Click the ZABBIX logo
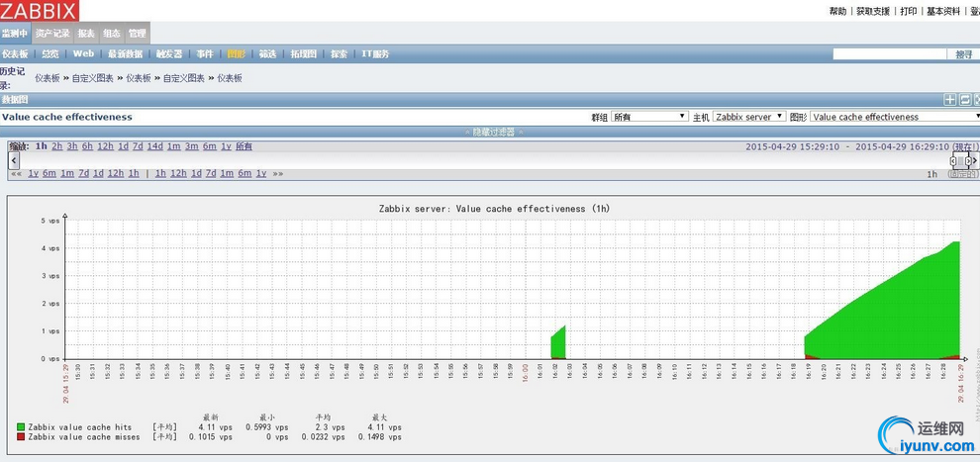Viewport: 980px width, 462px height. click(x=40, y=11)
